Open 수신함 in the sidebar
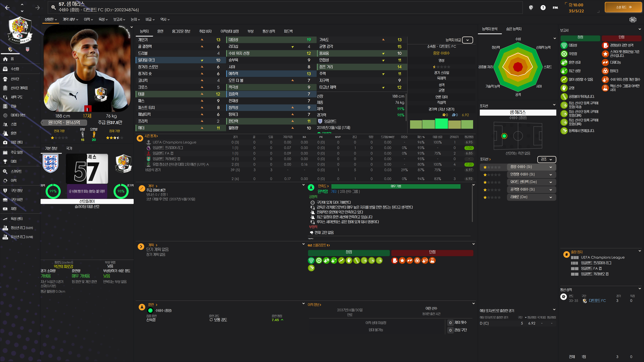 click(x=20, y=69)
